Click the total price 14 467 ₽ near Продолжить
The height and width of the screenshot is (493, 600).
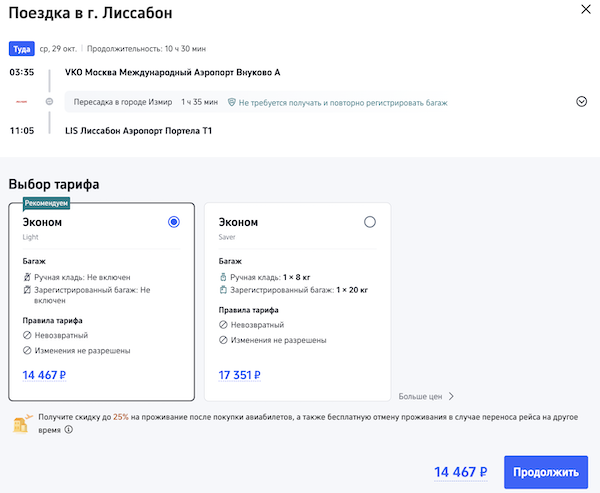[x=460, y=472]
